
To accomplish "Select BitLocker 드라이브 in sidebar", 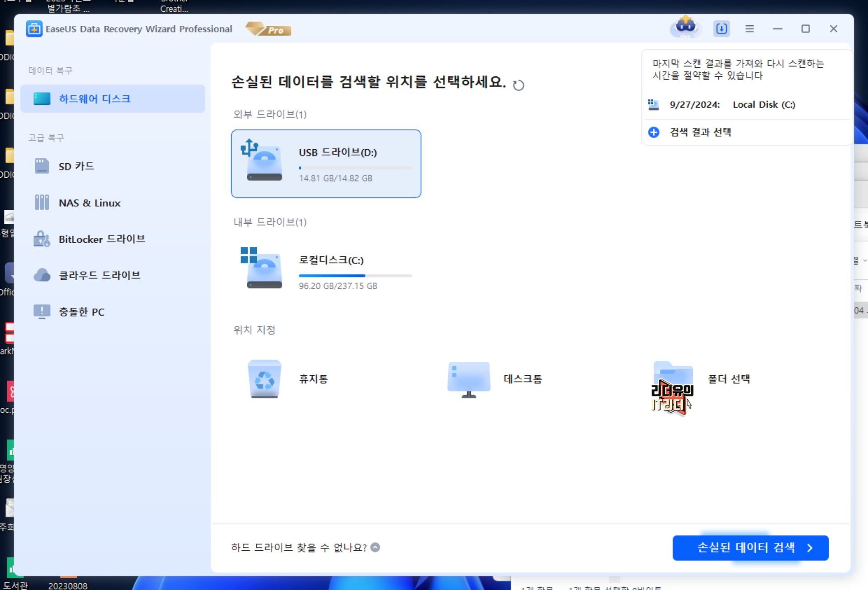I will point(102,239).
